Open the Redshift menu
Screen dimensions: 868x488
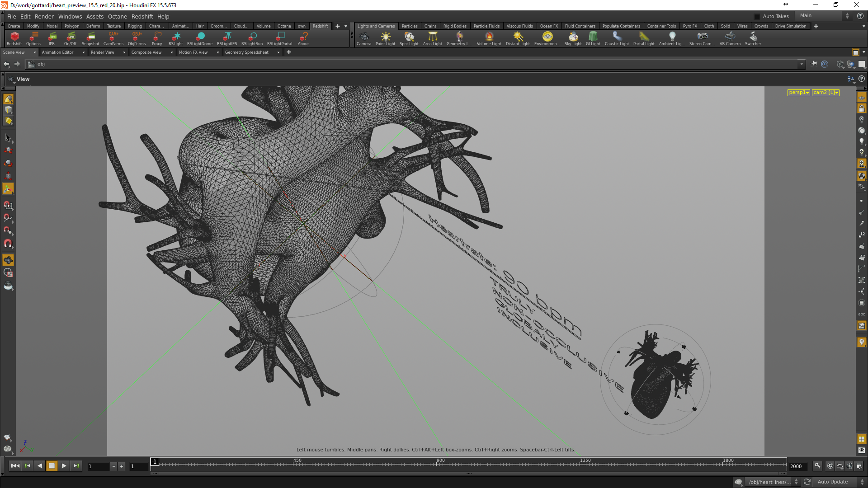pyautogui.click(x=142, y=16)
